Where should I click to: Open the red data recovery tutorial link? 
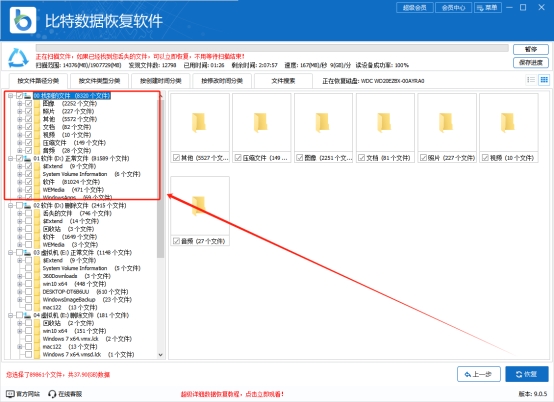pyautogui.click(x=232, y=394)
